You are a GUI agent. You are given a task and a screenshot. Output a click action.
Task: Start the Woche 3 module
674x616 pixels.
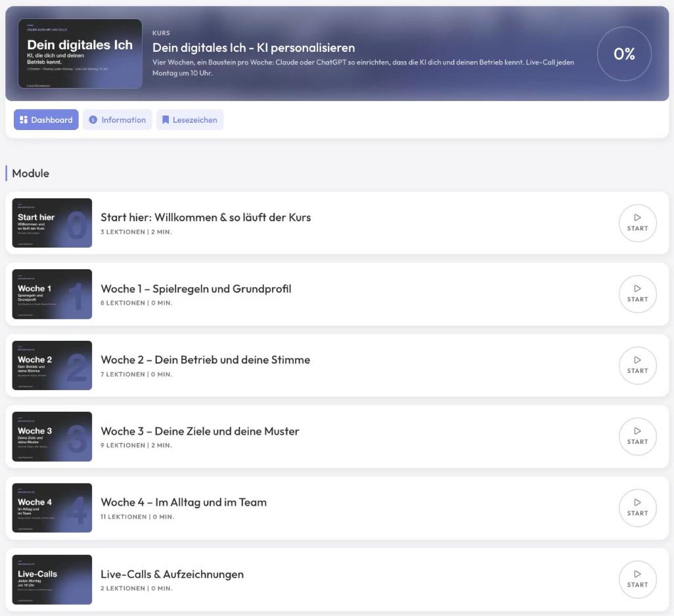[637, 437]
